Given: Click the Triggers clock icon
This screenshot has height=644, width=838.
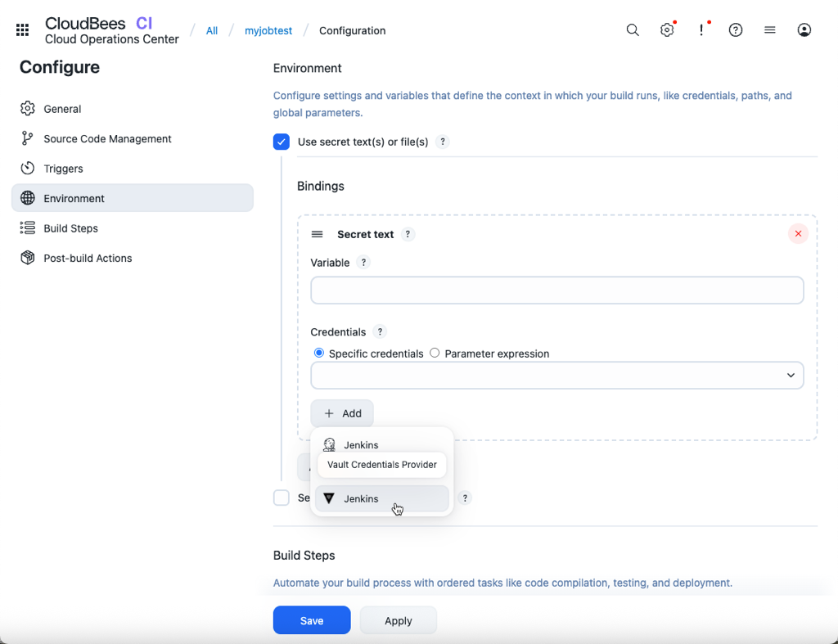Looking at the screenshot, I should click(x=27, y=169).
